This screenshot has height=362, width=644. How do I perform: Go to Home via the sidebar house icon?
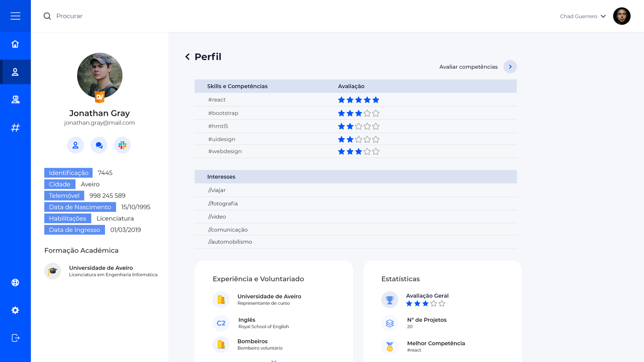15,44
